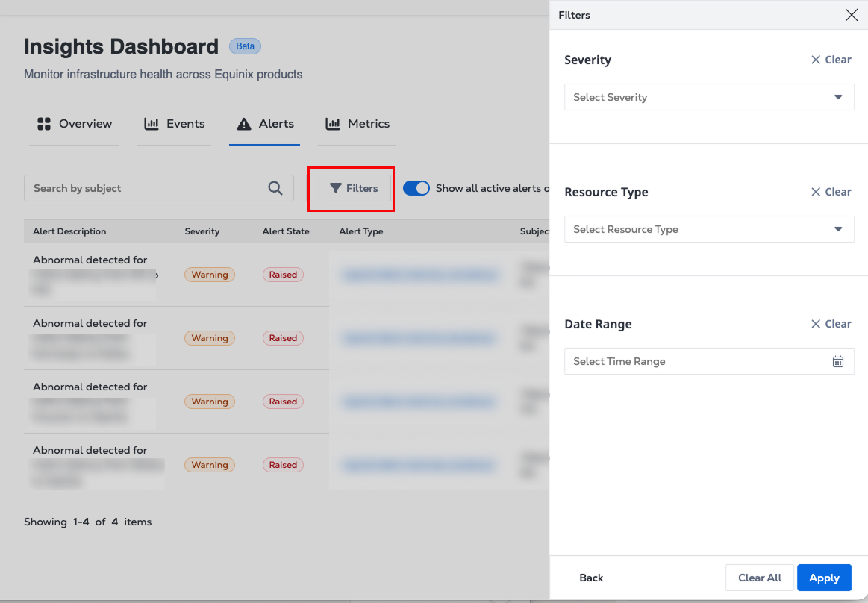This screenshot has width=868, height=603.
Task: Click the Warning badge in the first row
Action: (210, 275)
